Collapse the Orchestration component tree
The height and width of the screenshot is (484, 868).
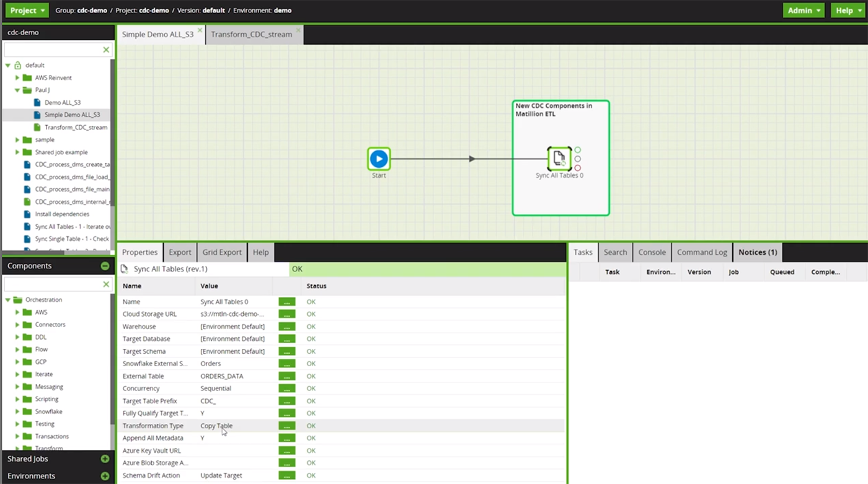pyautogui.click(x=8, y=300)
